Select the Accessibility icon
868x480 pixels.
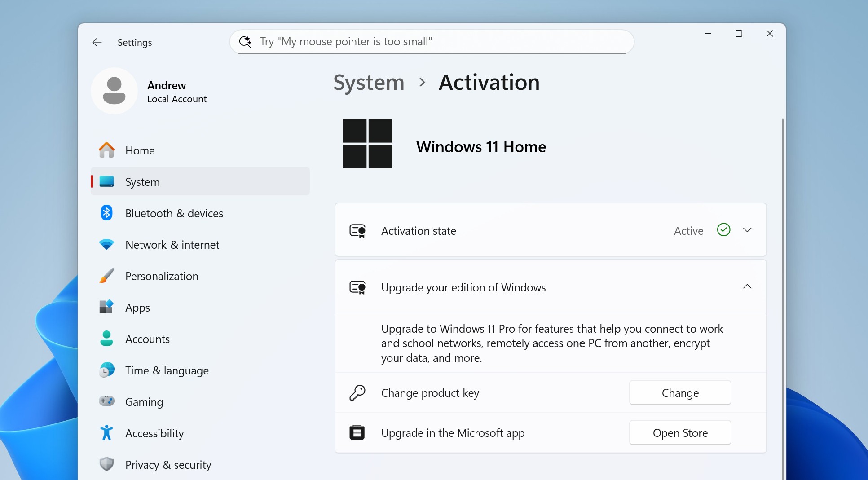(x=106, y=433)
